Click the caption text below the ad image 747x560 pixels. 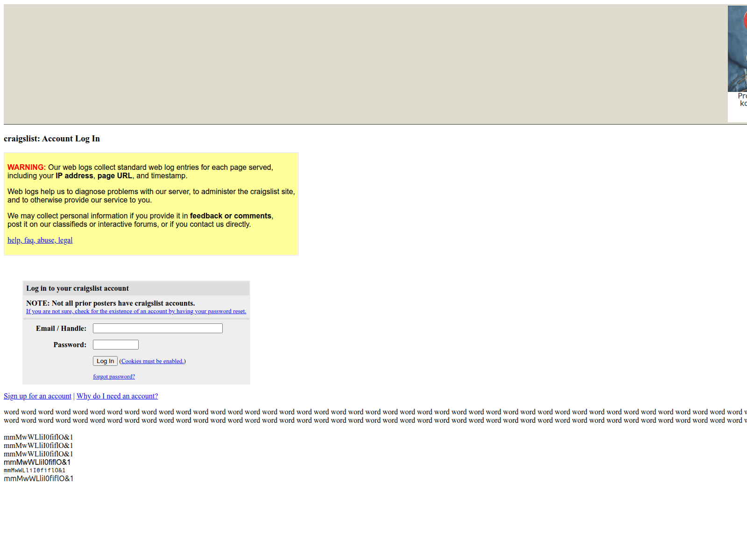742,99
